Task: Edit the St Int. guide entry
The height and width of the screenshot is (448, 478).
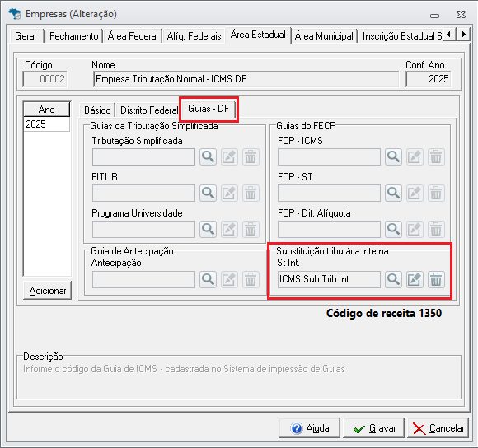Action: [x=415, y=279]
